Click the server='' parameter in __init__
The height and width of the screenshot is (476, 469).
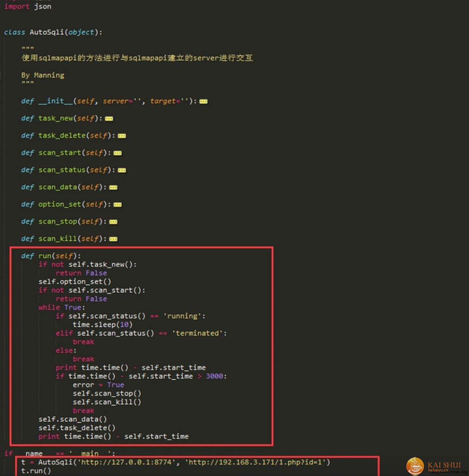122,101
